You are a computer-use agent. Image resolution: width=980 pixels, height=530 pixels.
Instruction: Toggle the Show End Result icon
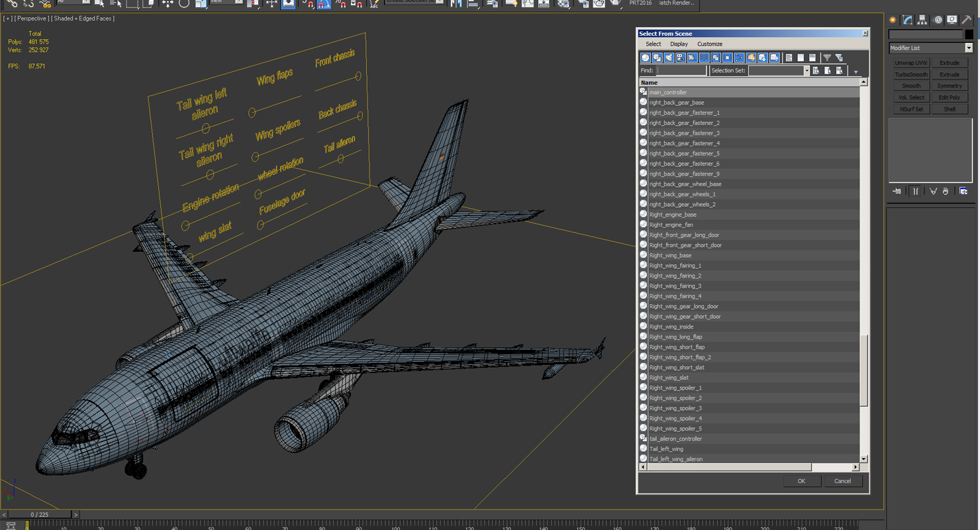tap(916, 191)
